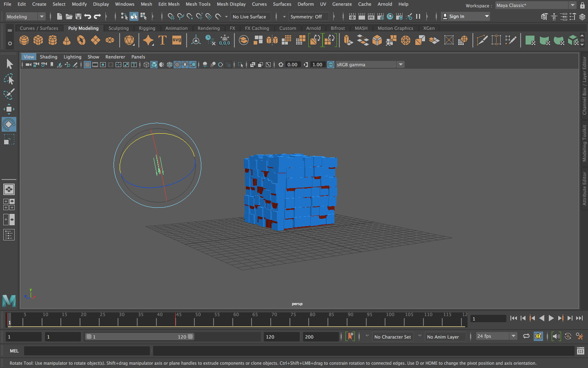Click the polygon cube shelf icon
The height and width of the screenshot is (368, 588).
tap(38, 40)
